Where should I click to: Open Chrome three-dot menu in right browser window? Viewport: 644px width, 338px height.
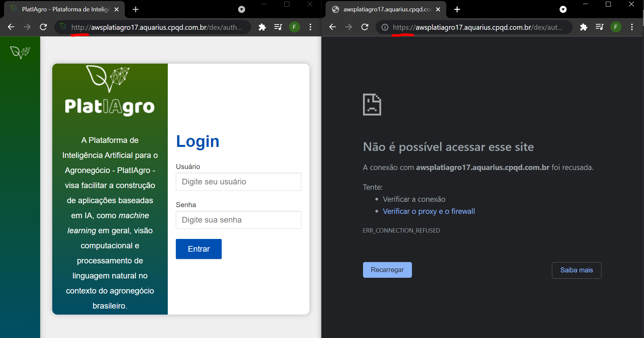click(632, 27)
